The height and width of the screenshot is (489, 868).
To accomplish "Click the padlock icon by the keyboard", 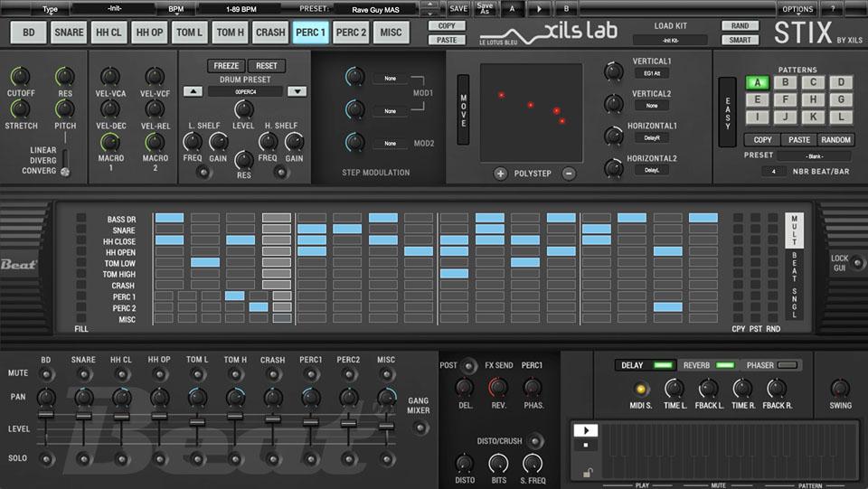I will pyautogui.click(x=588, y=473).
